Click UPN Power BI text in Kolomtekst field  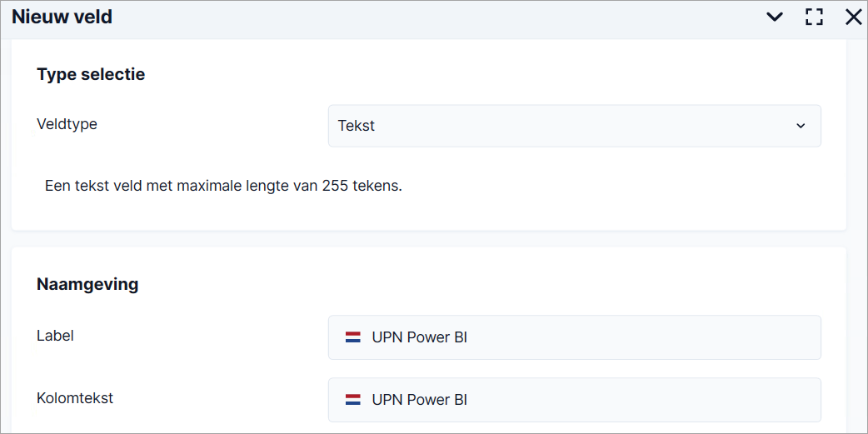pos(420,400)
